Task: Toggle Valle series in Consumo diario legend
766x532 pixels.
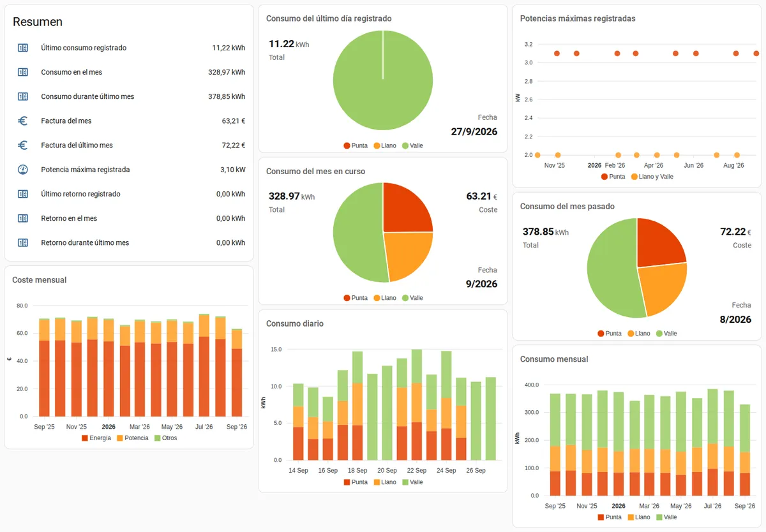Action: 412,482
